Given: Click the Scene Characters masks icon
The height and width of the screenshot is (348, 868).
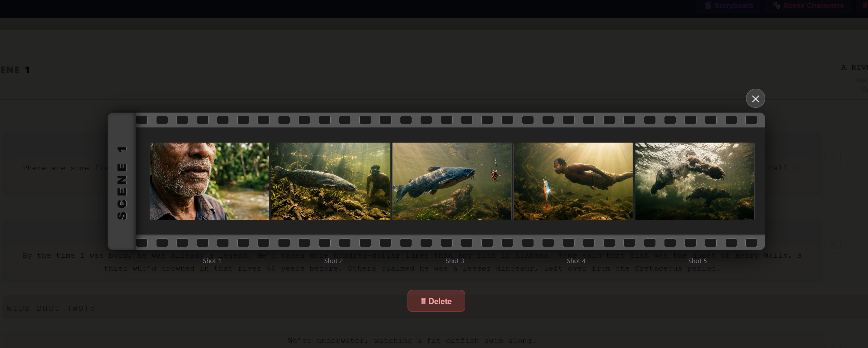Looking at the screenshot, I should pos(776,5).
